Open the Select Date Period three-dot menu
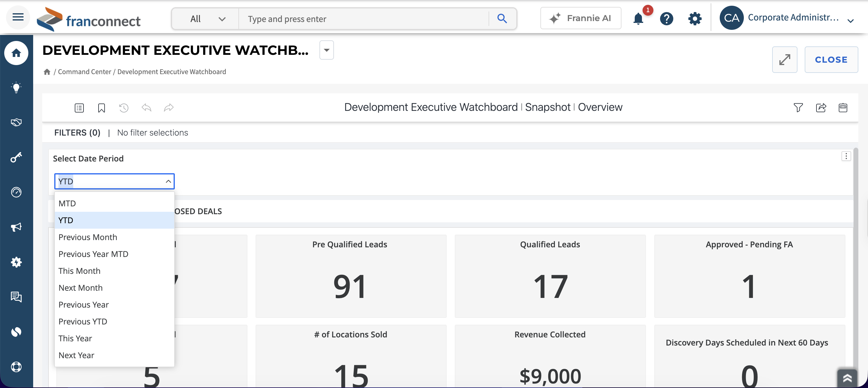The height and width of the screenshot is (388, 868). (x=846, y=156)
